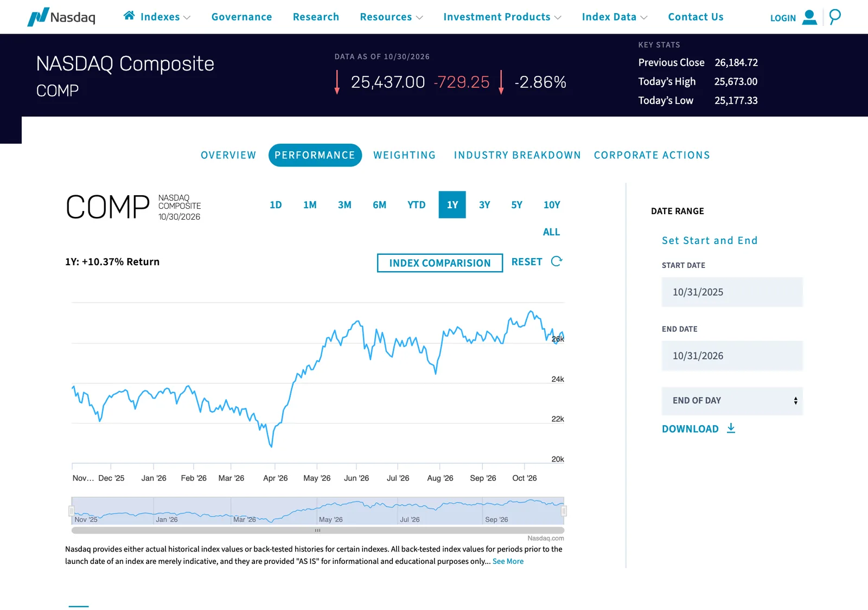Image resolution: width=868 pixels, height=610 pixels.
Task: Expand the Indexes menu
Action: tap(165, 17)
